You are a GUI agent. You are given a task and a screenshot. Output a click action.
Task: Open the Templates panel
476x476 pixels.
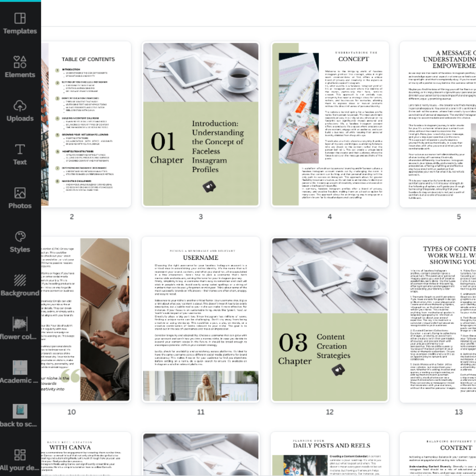coord(20,23)
